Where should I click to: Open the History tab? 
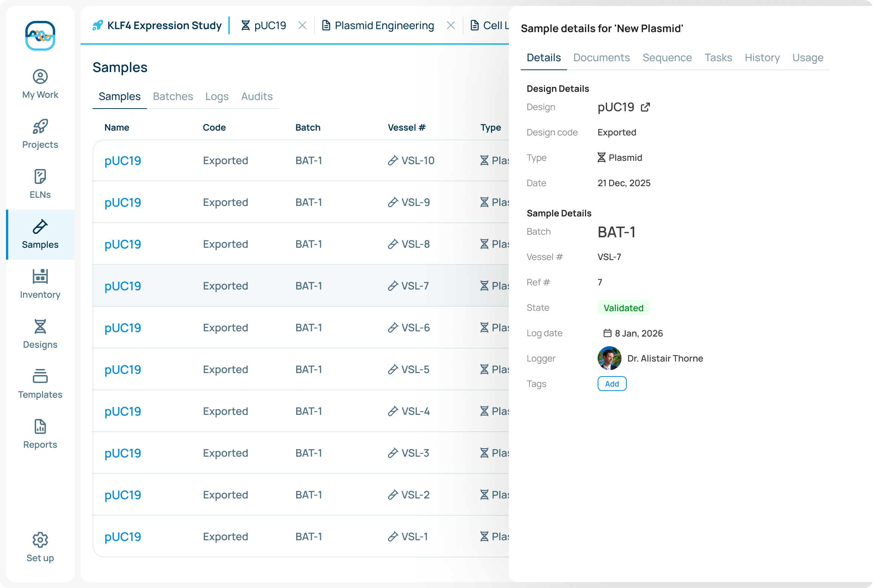point(762,57)
